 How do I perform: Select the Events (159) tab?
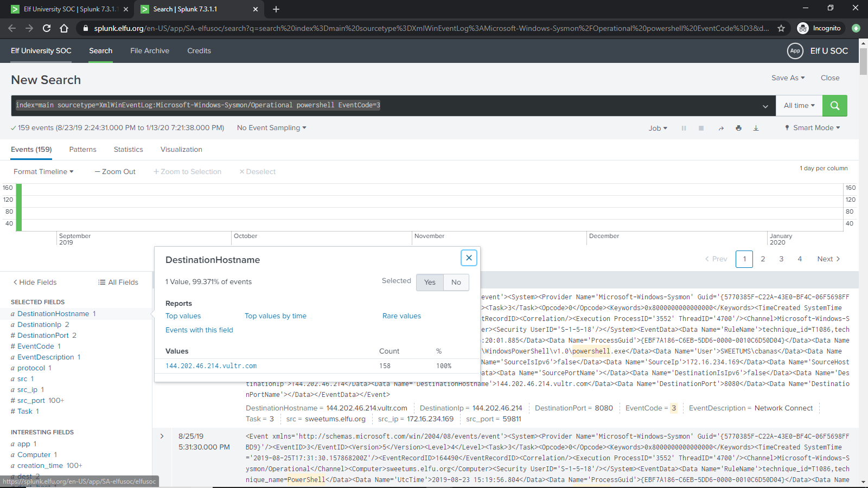click(x=31, y=150)
